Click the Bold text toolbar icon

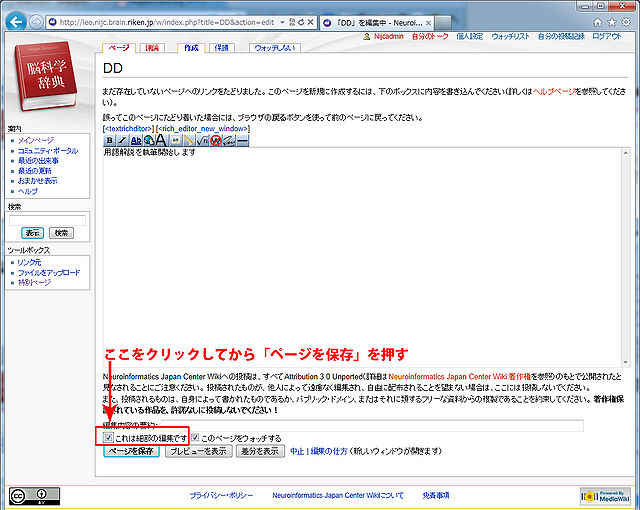pos(109,140)
